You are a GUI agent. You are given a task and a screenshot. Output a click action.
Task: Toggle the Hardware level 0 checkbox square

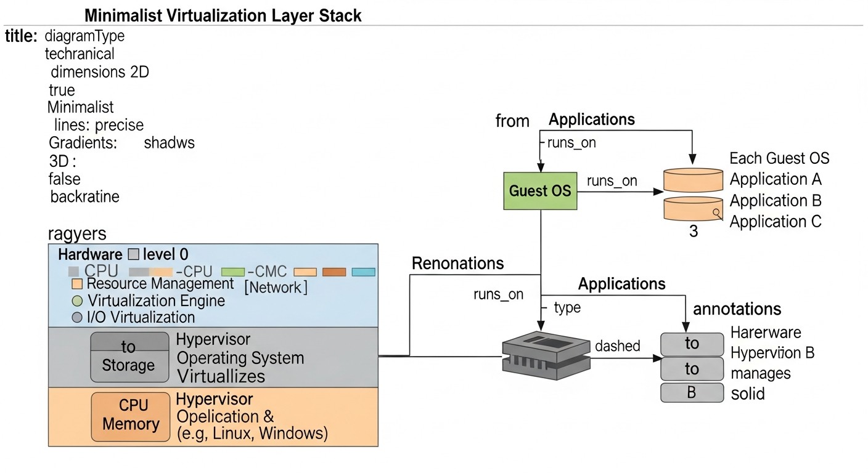click(x=133, y=254)
